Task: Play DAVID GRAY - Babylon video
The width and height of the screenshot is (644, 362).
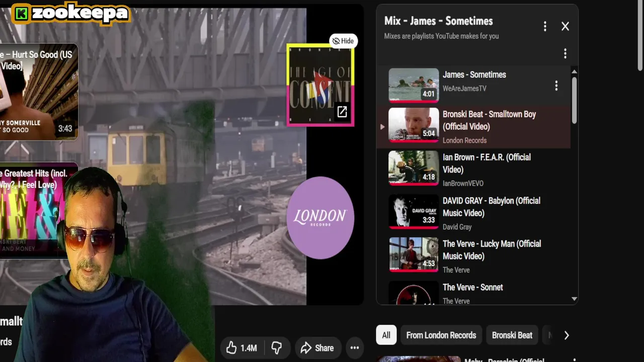Action: point(473,213)
